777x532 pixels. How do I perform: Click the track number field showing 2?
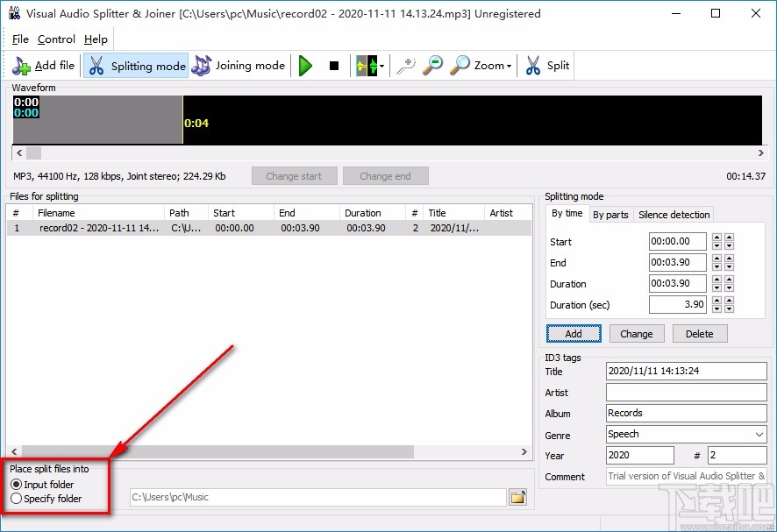coord(738,455)
